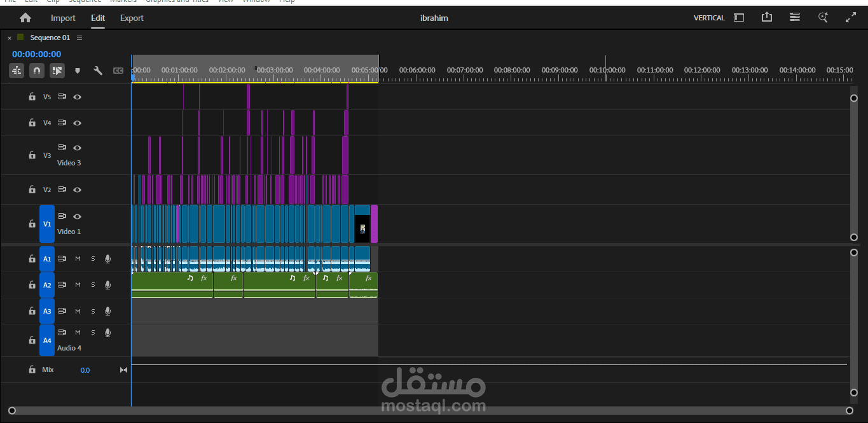Open the workspaces icon next to VERTICAL
868x423 pixels.
point(739,18)
